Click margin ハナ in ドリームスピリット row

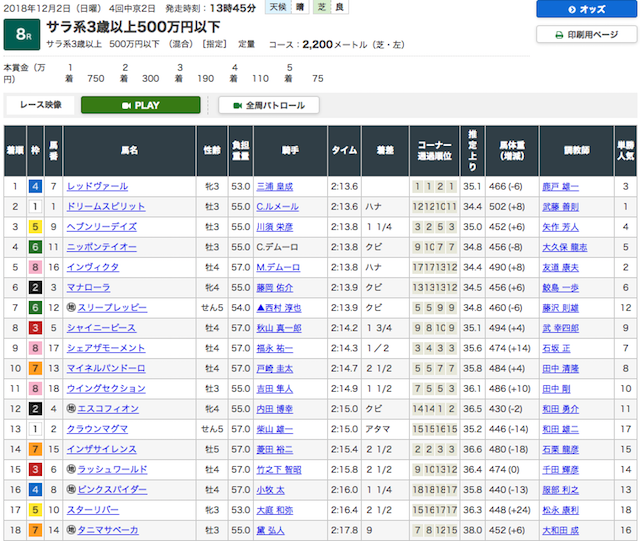tap(373, 207)
